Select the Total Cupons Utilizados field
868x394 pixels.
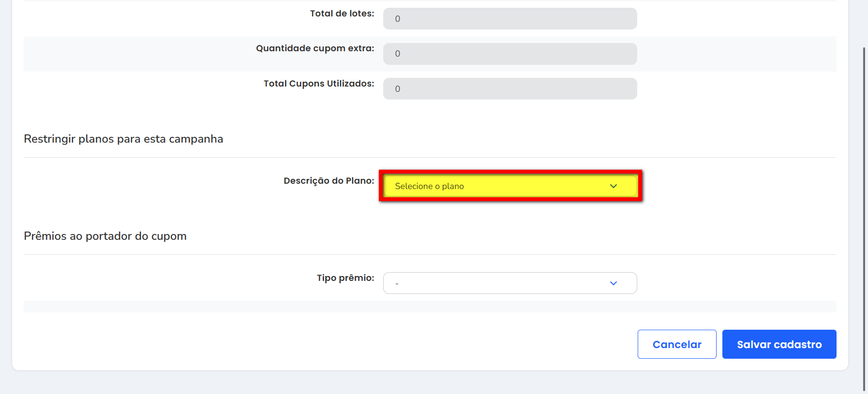click(x=509, y=89)
